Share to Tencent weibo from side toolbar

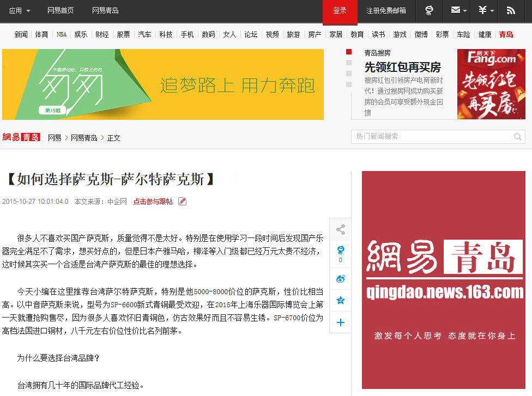coord(340,254)
